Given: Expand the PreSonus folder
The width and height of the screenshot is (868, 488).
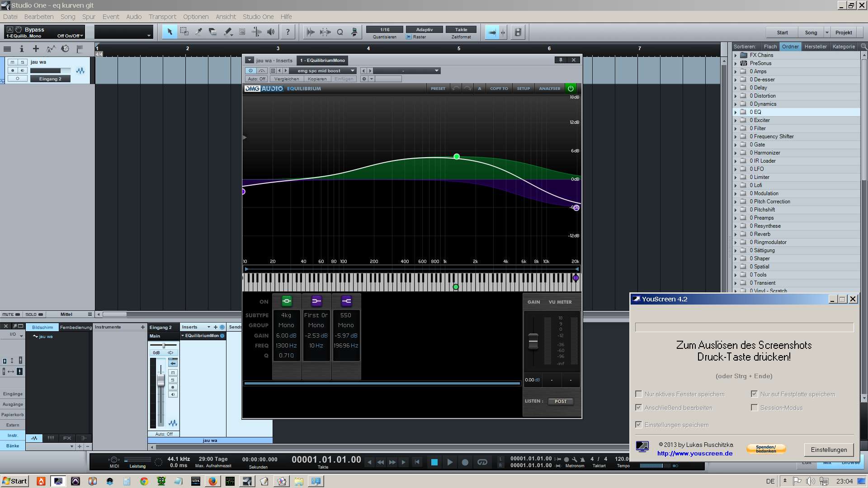Looking at the screenshot, I should pos(736,63).
